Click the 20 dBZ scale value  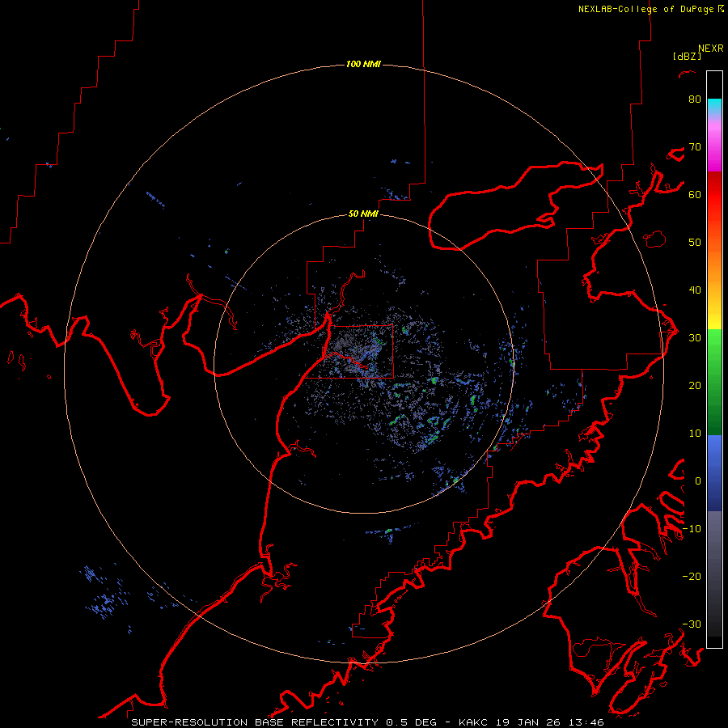695,385
